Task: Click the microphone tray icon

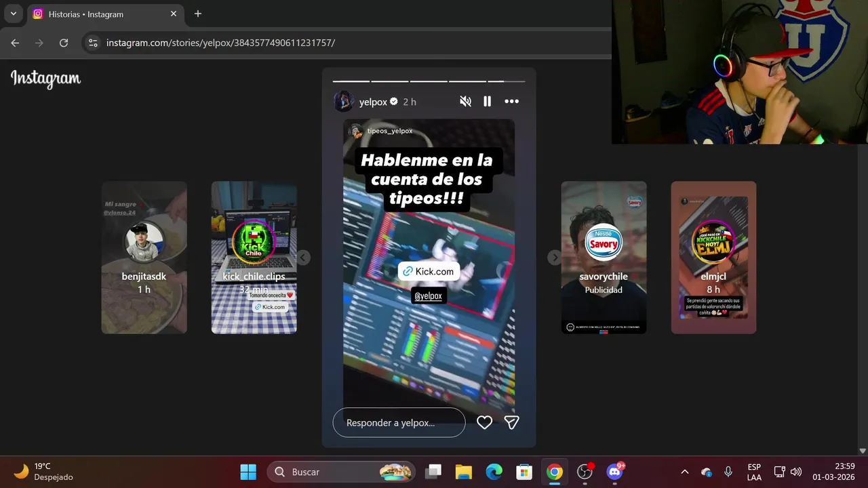Action: click(x=728, y=472)
